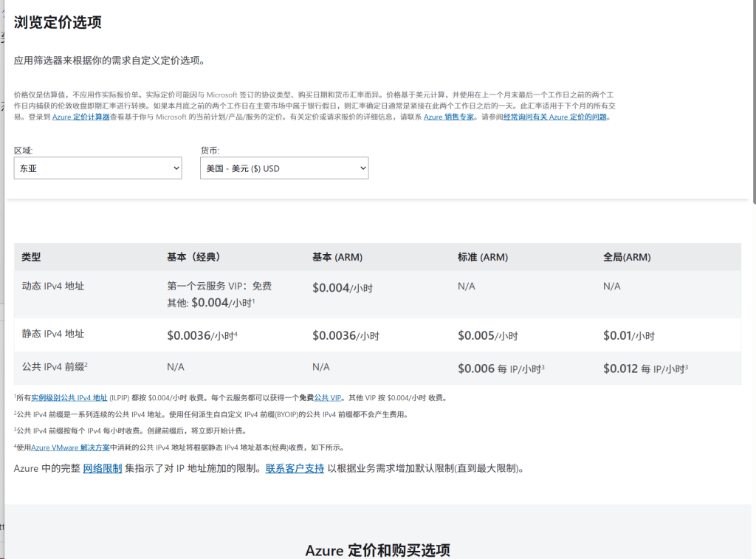The width and height of the screenshot is (756, 559).
Task: Select the 类型 column header
Action: [31, 257]
